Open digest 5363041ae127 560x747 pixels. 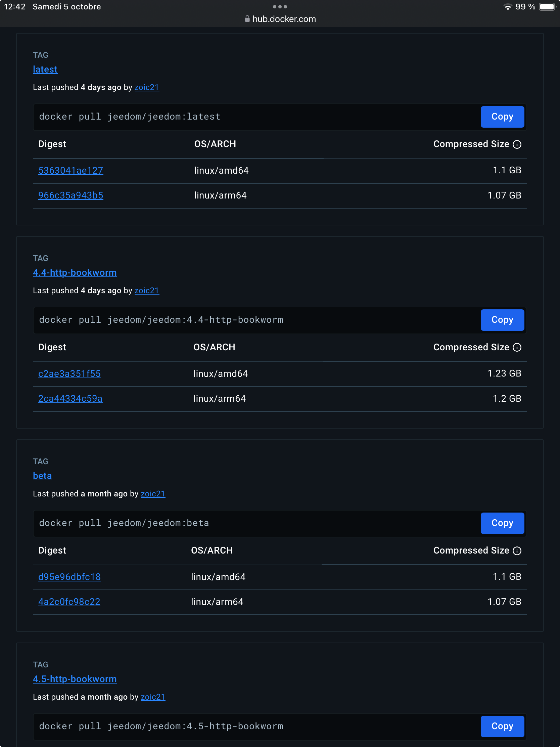coord(71,171)
